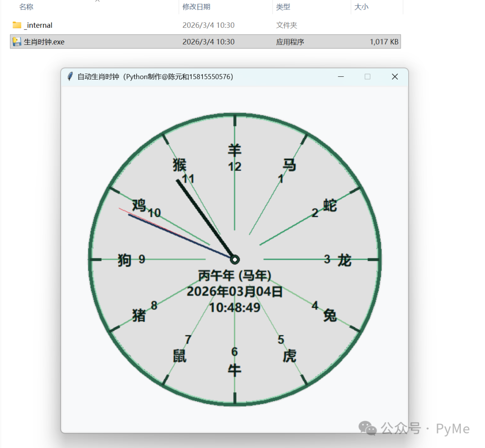The image size is (485, 448).
Task: Click the 狗 zodiac label on clock
Action: pyautogui.click(x=125, y=260)
